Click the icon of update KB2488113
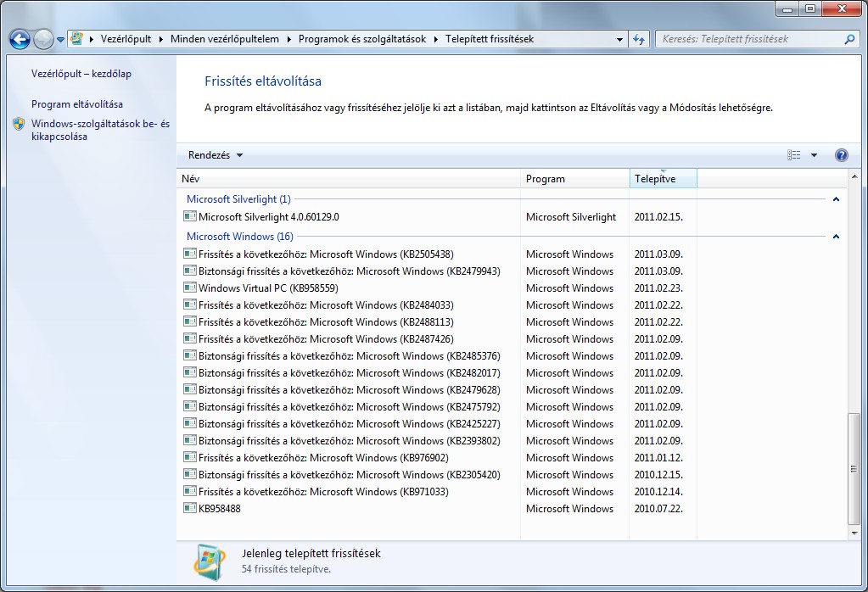The height and width of the screenshot is (592, 868). (x=190, y=321)
